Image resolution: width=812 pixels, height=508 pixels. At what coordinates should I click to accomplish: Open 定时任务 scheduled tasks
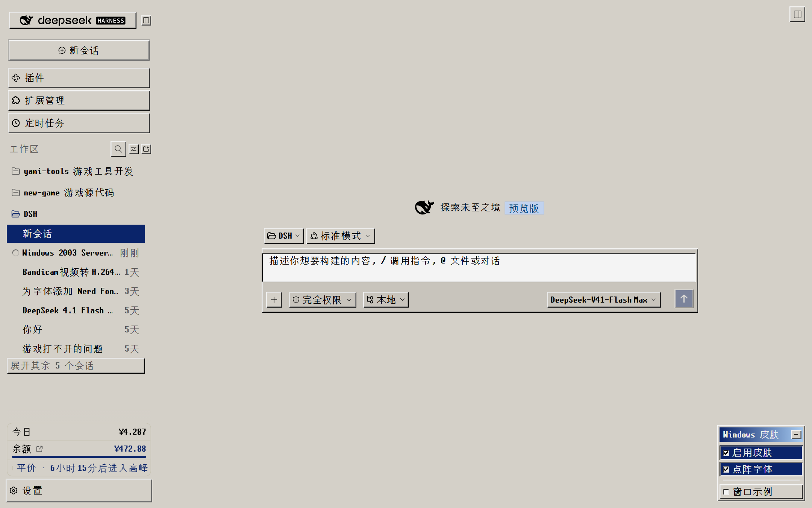[79, 123]
